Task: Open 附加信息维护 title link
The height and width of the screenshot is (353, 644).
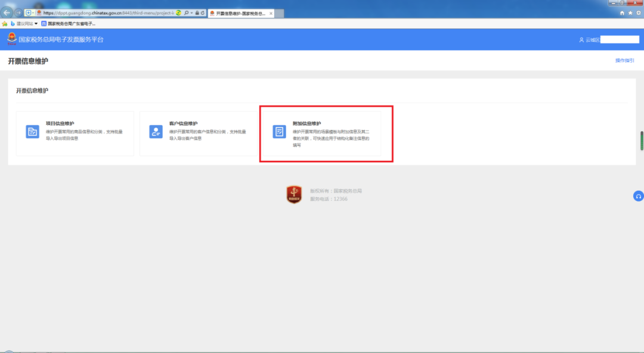Action: (x=307, y=123)
